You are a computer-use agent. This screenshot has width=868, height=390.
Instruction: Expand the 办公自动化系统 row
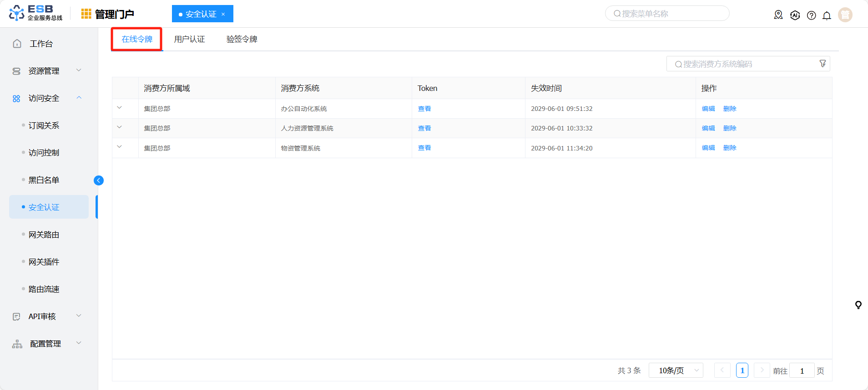pyautogui.click(x=120, y=108)
